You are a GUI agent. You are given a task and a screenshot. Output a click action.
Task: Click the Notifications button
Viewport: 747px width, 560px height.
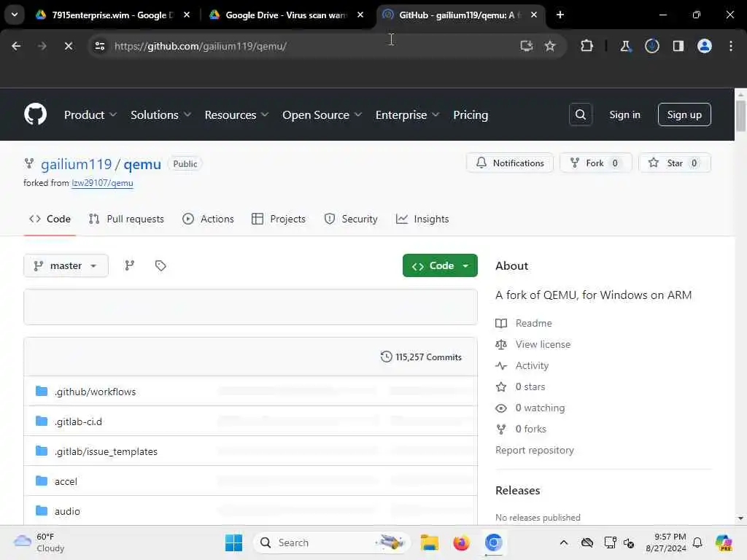510,163
